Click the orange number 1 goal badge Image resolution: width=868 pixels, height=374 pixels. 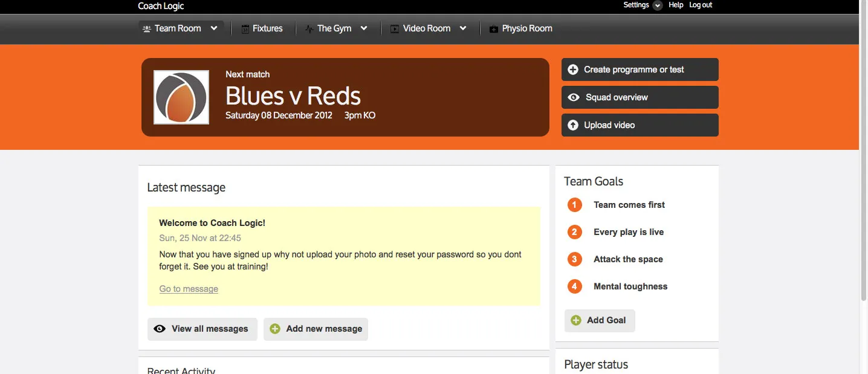pos(575,205)
